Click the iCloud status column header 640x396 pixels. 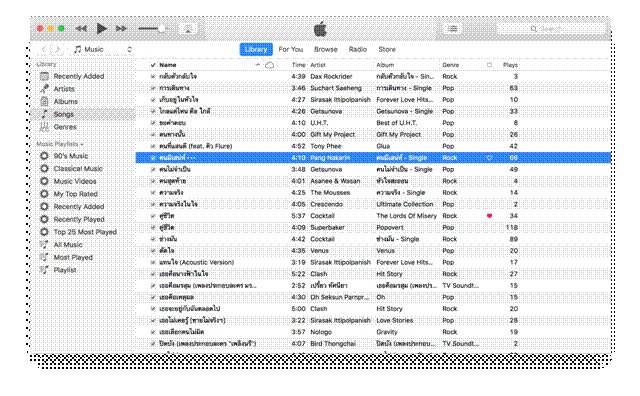(x=269, y=65)
